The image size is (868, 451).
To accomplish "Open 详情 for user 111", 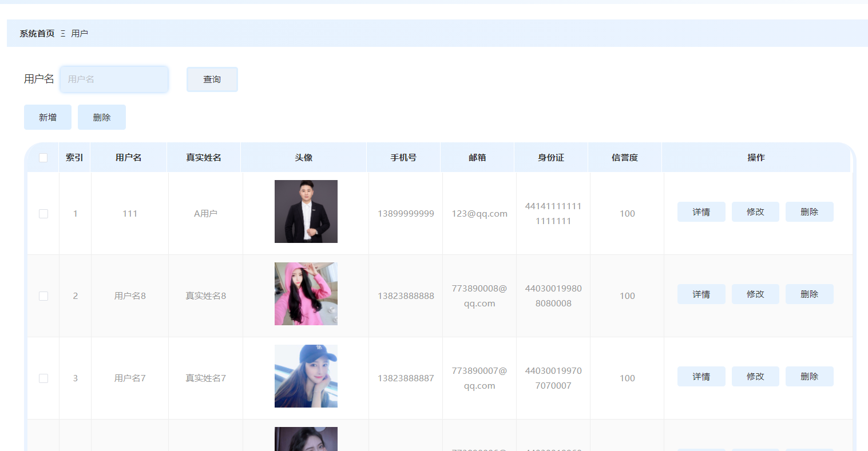I will [x=701, y=212].
